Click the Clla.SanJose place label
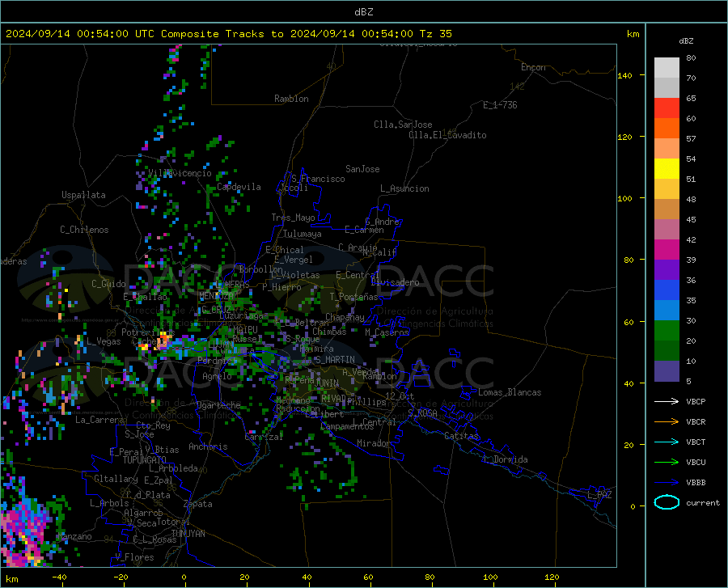Image resolution: width=728 pixels, height=588 pixels. (403, 125)
